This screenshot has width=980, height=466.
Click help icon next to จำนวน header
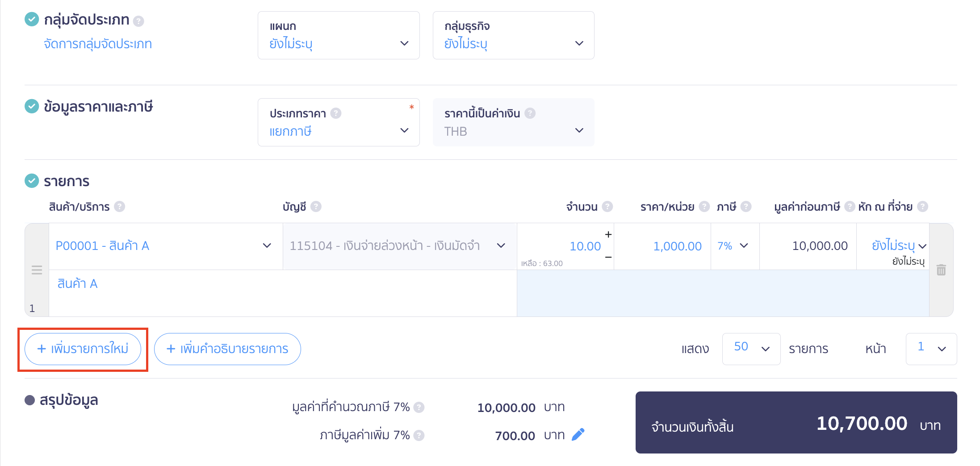point(607,207)
